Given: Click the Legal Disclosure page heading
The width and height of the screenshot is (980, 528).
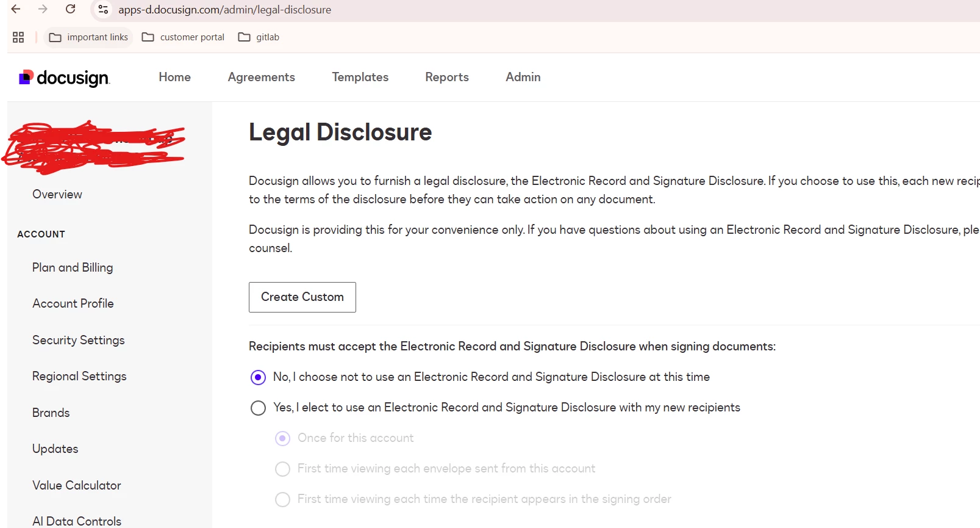Looking at the screenshot, I should [340, 132].
